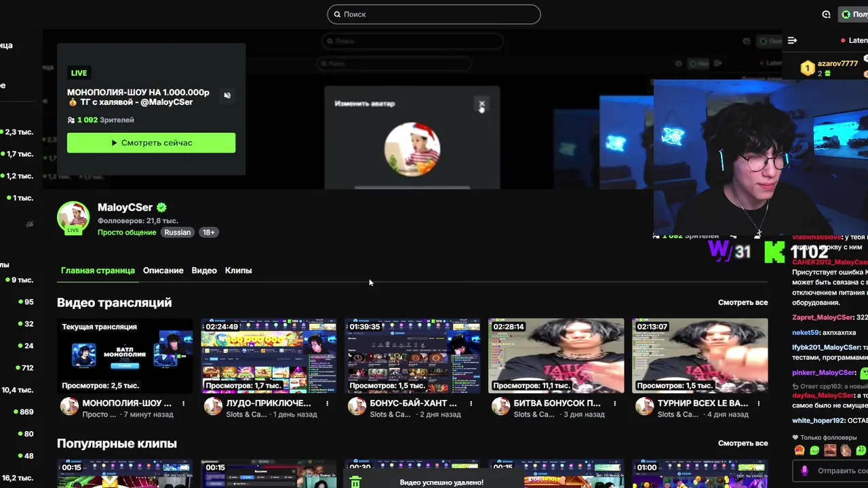This screenshot has height=488, width=868.
Task: Open the 02:24:49 video thumbnail
Action: click(269, 356)
